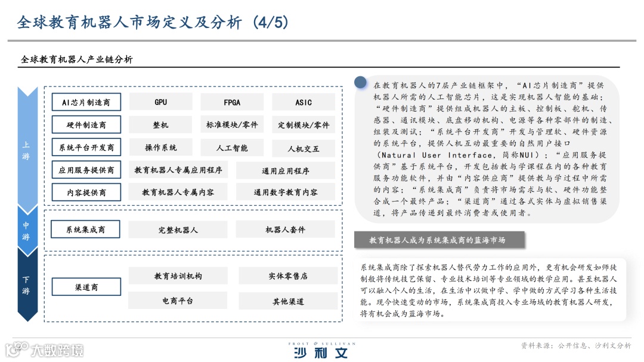Click the '渠道商' box
The height and width of the screenshot is (362, 644).
pos(86,287)
